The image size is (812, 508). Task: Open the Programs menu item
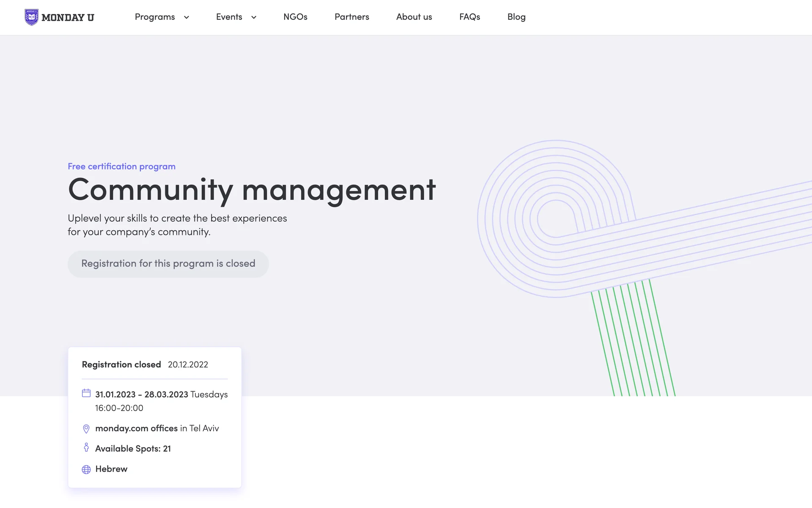click(155, 17)
